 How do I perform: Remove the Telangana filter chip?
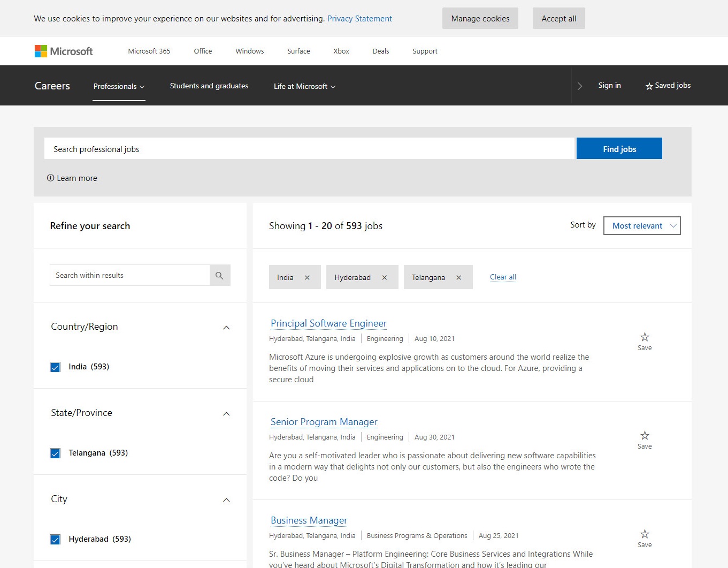[458, 277]
